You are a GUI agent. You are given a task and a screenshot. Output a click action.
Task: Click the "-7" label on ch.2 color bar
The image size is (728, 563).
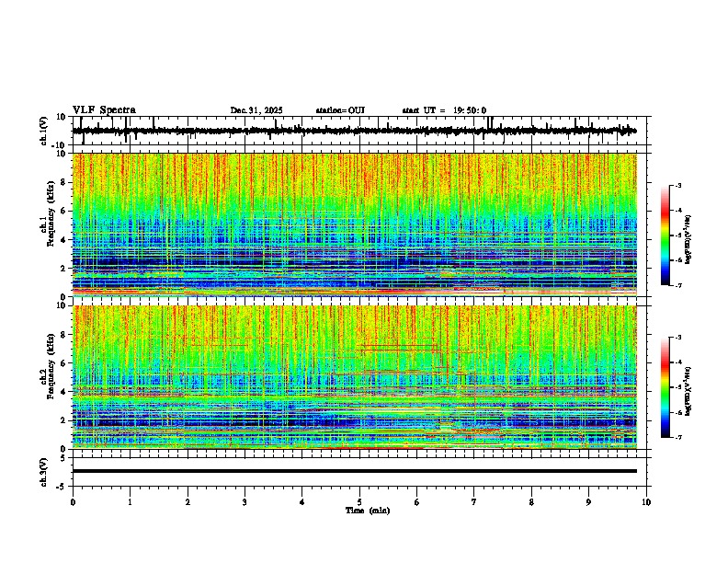(x=678, y=437)
